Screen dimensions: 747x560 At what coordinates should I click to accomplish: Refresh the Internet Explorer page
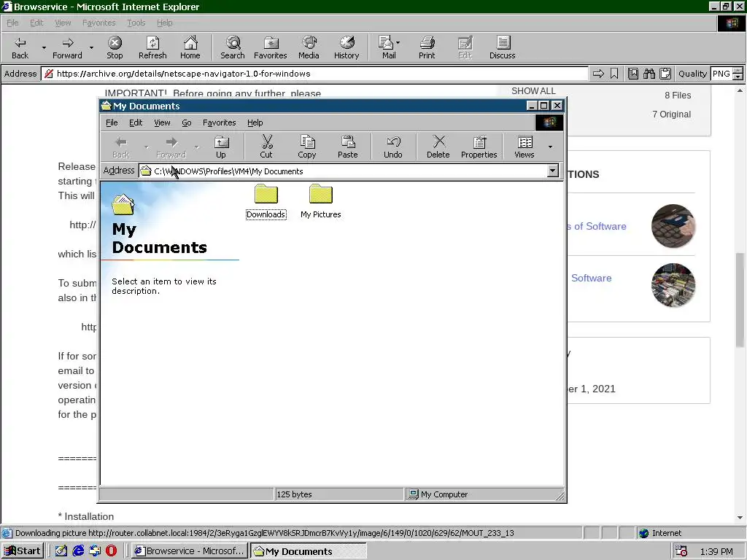point(152,47)
